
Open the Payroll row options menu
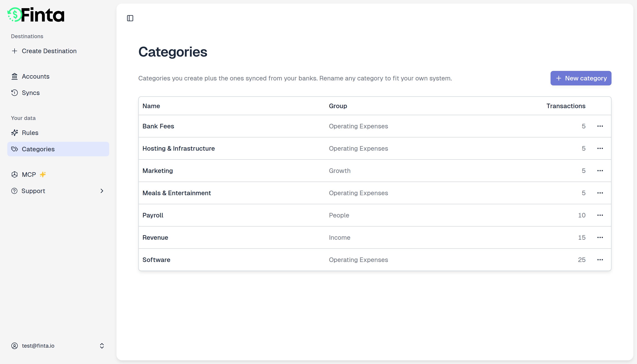(x=600, y=215)
